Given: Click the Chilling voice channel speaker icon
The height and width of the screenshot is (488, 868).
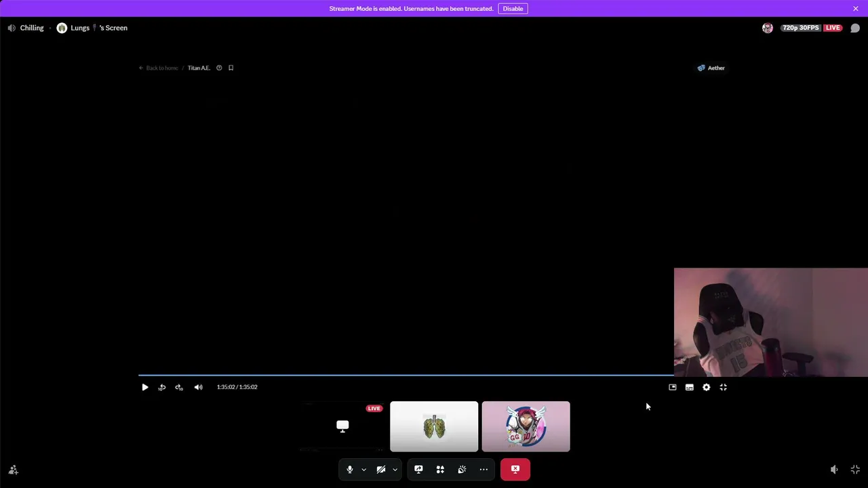Looking at the screenshot, I should pos(12,28).
